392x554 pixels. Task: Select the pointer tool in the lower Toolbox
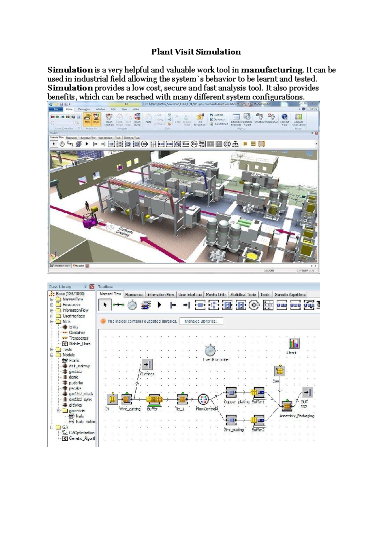pyautogui.click(x=105, y=305)
